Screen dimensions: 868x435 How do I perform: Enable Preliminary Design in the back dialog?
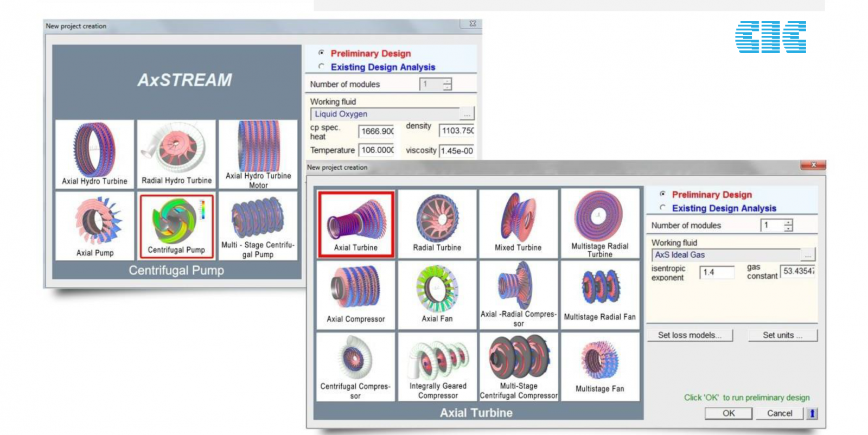(x=321, y=53)
